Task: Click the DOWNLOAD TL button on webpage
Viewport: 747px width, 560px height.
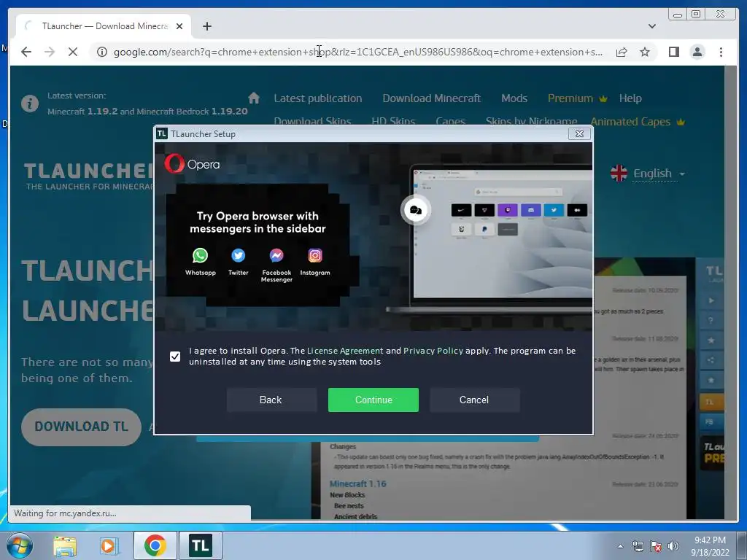Action: point(82,427)
